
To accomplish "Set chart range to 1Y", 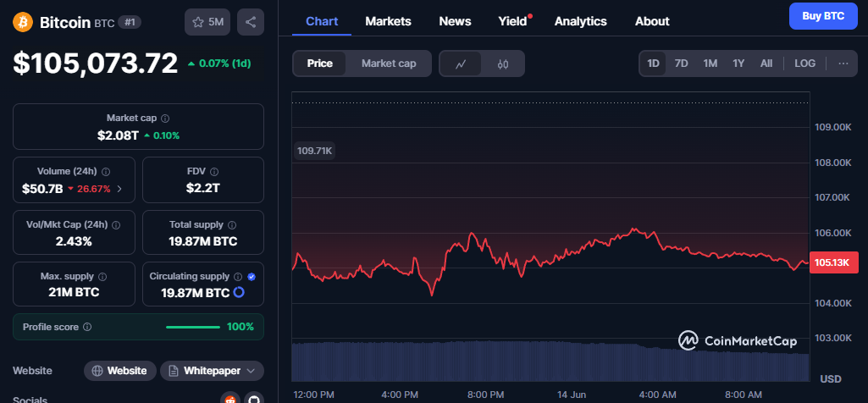I will [738, 63].
